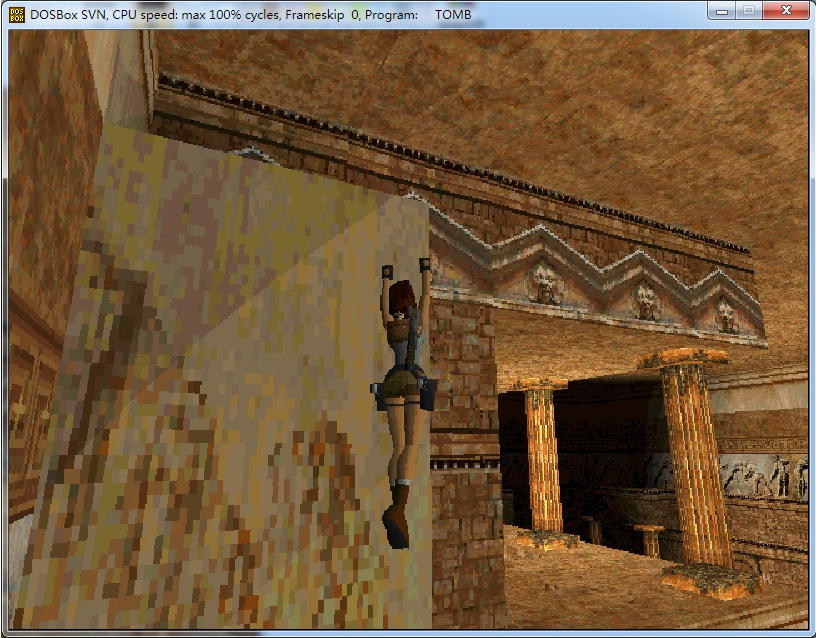
Task: Close the DOSBox TOMB window
Action: pyautogui.click(x=786, y=10)
